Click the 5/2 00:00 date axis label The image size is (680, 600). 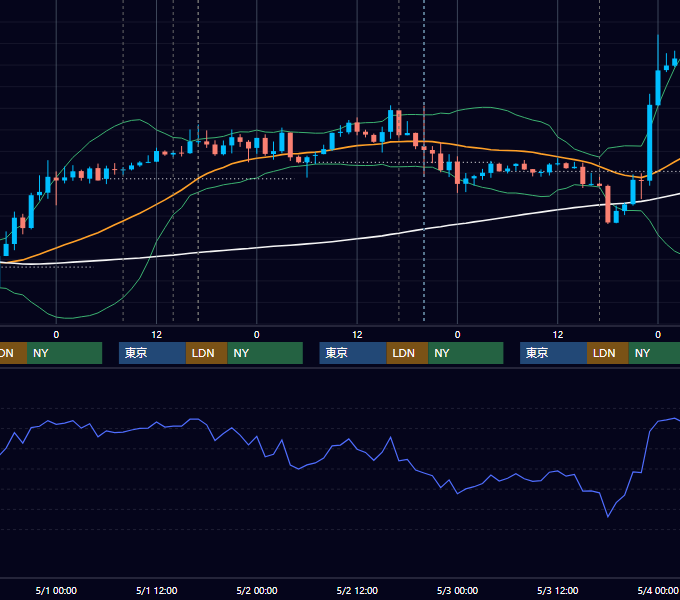[257, 590]
